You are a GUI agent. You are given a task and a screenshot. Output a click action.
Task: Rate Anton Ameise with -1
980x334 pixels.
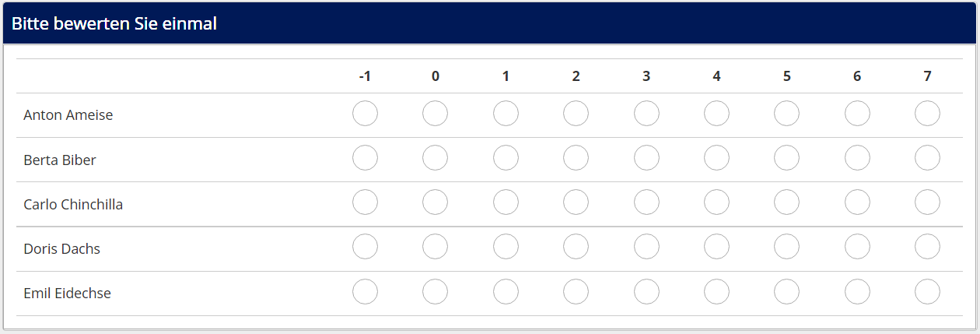[x=365, y=114]
